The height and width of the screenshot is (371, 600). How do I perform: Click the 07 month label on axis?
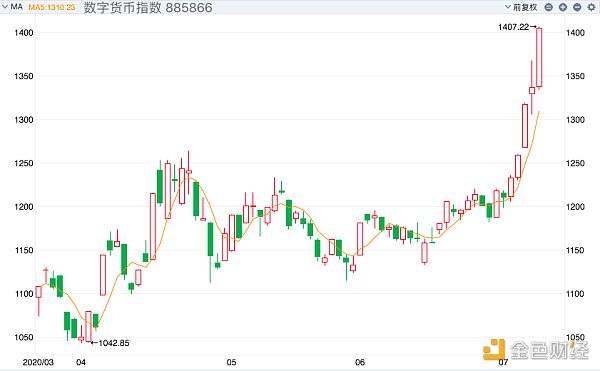coord(503,362)
